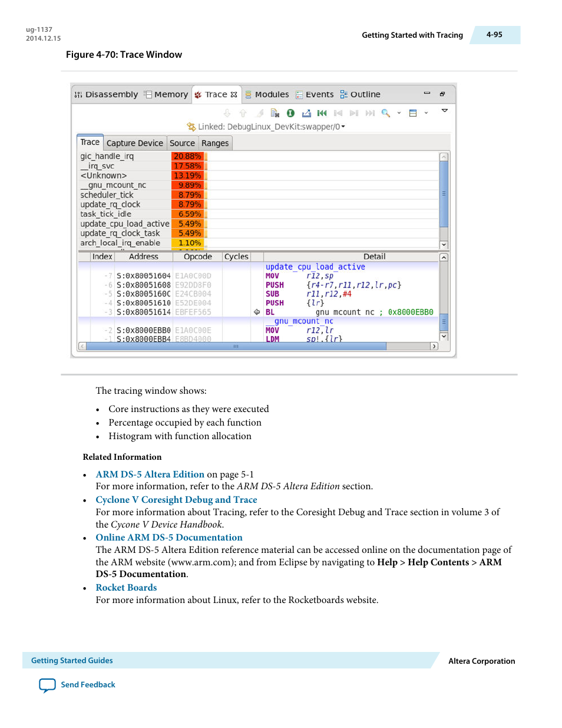Open the Disassembly view tab
Screen dimensions: 562x728
106,94
